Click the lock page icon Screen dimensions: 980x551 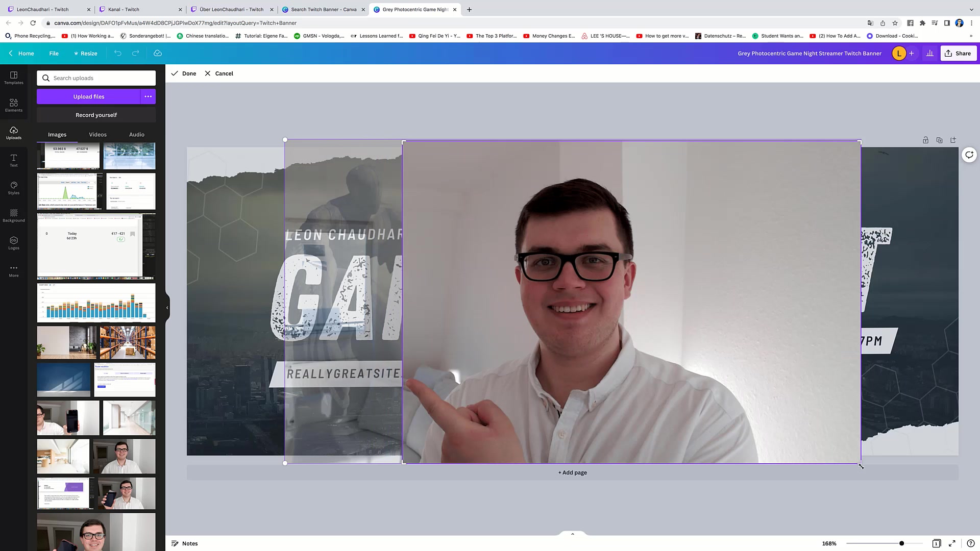pyautogui.click(x=925, y=140)
